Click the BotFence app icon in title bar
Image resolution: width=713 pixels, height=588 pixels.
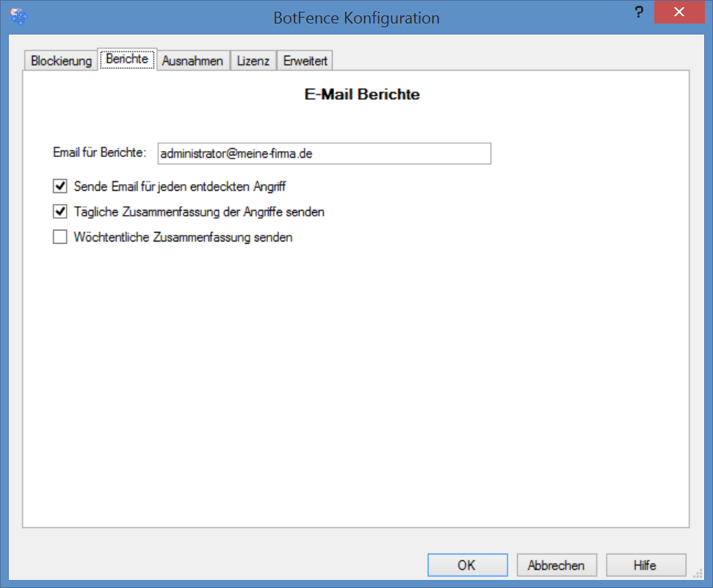[18, 17]
